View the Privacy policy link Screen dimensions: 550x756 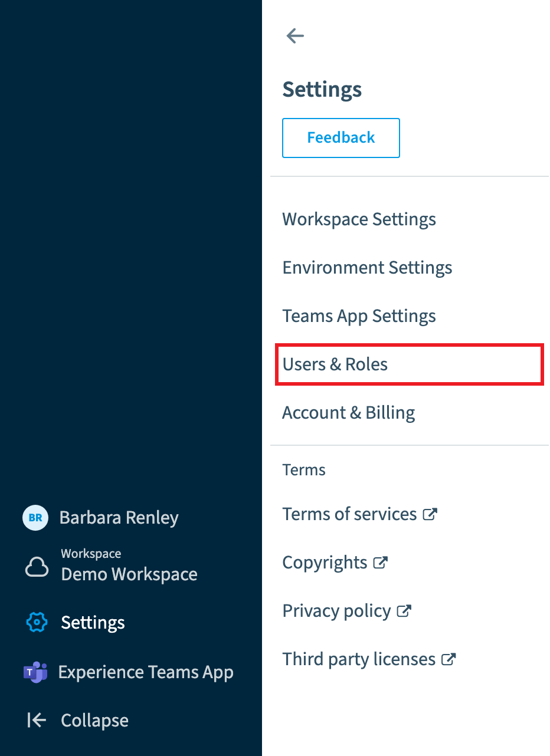point(337,611)
